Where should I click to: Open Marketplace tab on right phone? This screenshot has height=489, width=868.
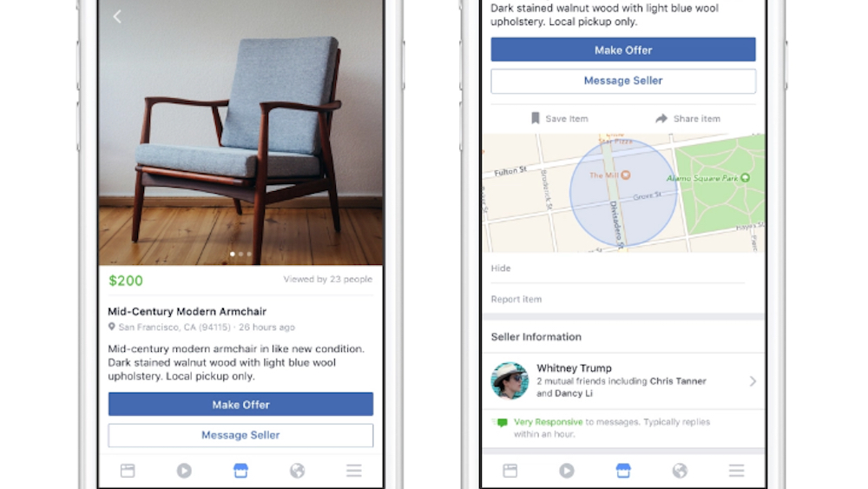pyautogui.click(x=622, y=471)
